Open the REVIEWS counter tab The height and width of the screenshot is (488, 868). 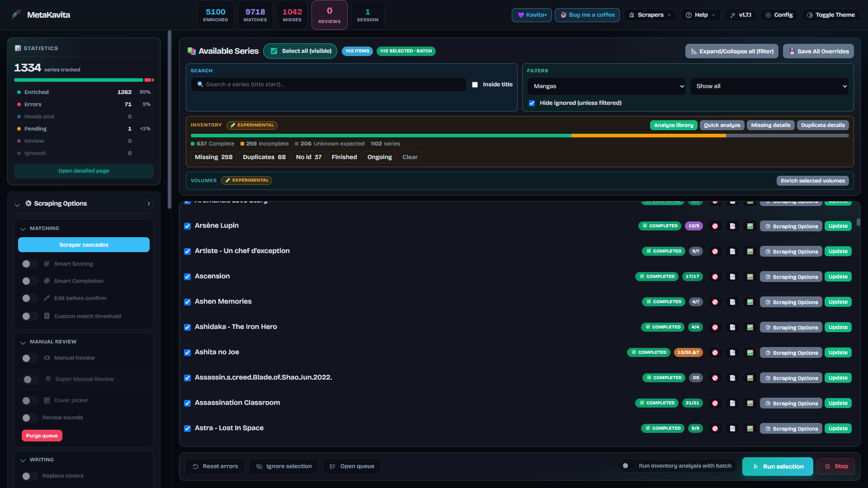tap(329, 15)
